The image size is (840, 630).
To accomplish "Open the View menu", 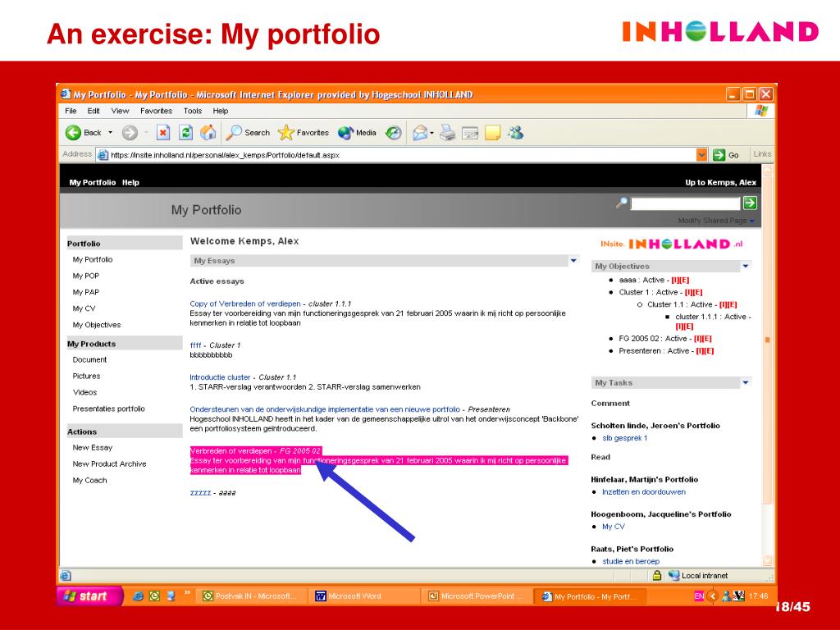I will click(120, 111).
